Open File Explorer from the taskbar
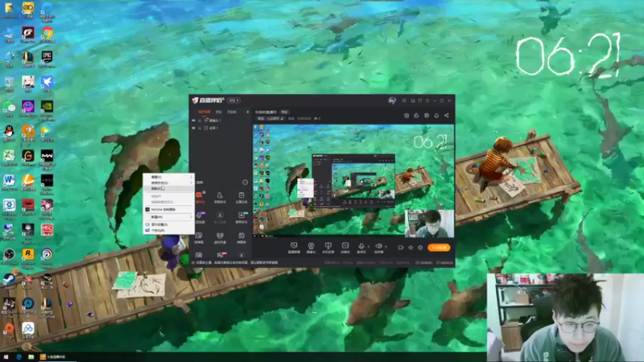Screen dimensions: 644x362 (31, 357)
